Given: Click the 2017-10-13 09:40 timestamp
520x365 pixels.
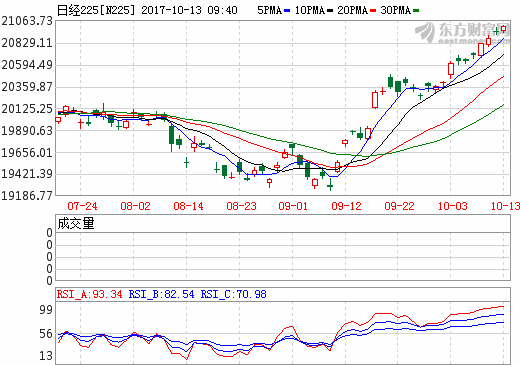Looking at the screenshot, I should click(x=189, y=10).
